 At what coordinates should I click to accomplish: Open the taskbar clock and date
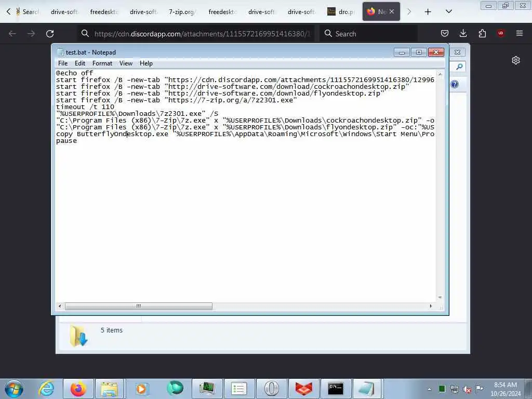pos(506,389)
